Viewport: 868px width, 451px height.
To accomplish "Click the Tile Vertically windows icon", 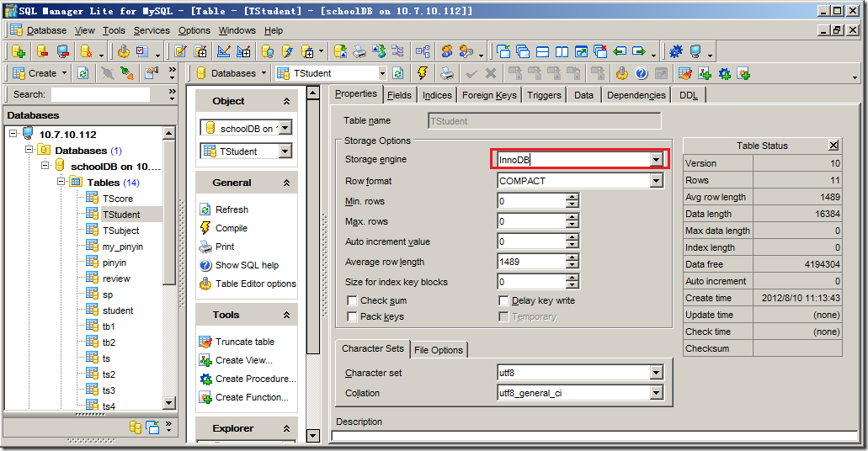I will tap(562, 51).
